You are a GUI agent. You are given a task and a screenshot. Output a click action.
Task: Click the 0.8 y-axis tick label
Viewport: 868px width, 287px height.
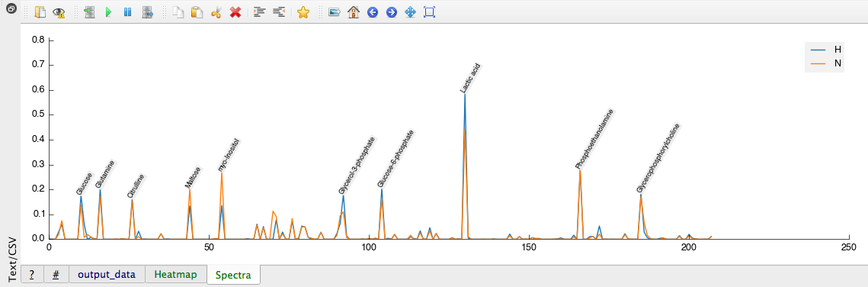click(x=37, y=40)
